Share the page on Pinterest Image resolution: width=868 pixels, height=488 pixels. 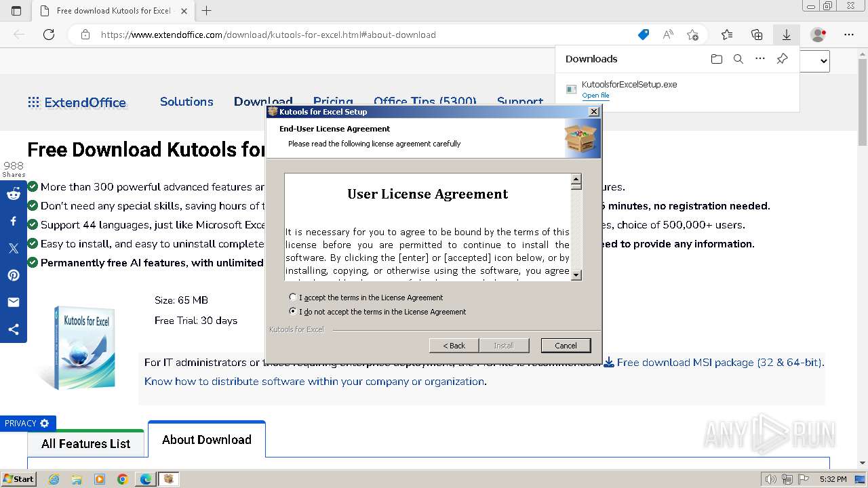(14, 276)
